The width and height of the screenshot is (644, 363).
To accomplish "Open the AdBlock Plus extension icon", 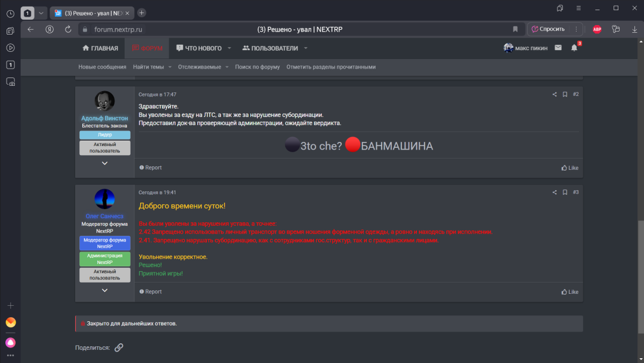I will coord(597,29).
